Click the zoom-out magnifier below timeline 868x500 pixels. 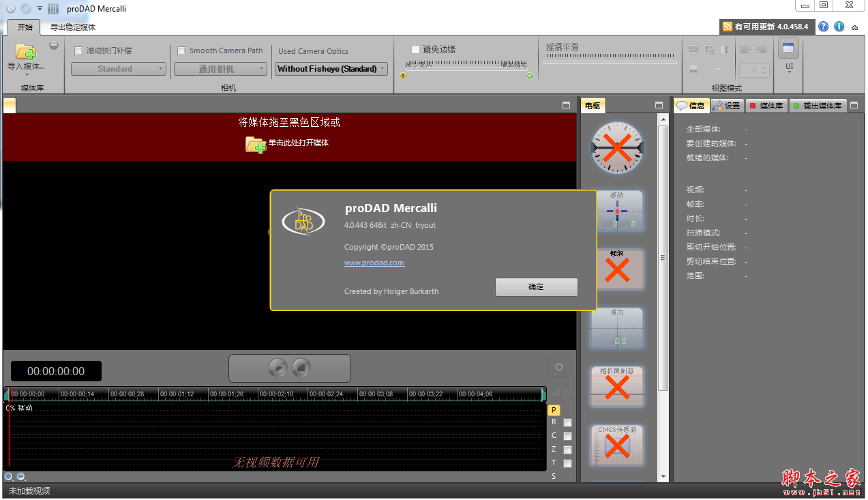tap(21, 477)
